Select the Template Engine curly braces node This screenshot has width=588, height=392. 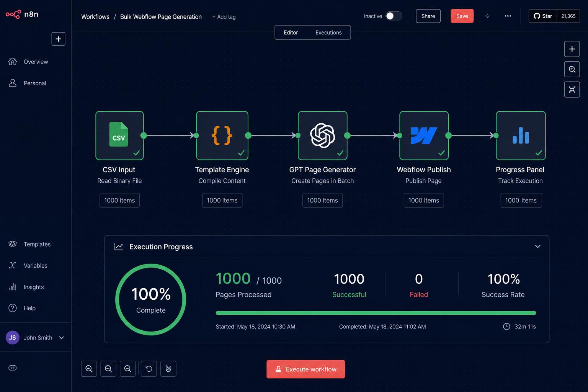222,136
